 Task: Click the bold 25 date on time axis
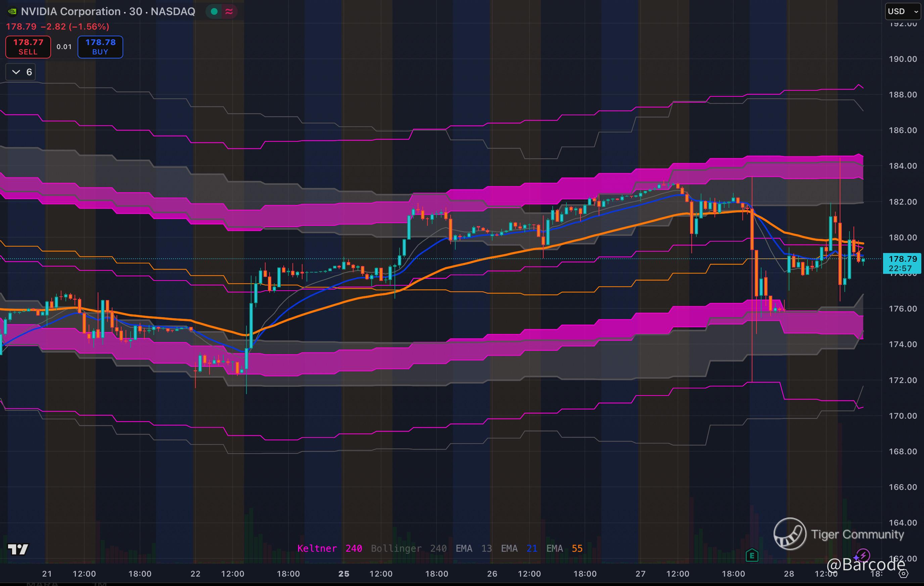coord(343,574)
